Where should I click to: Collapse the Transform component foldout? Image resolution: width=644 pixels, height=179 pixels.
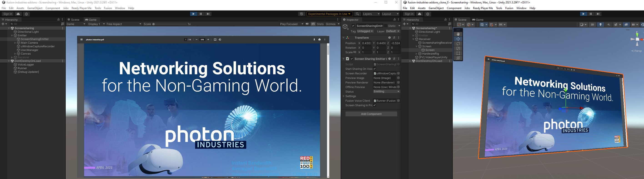coord(344,38)
